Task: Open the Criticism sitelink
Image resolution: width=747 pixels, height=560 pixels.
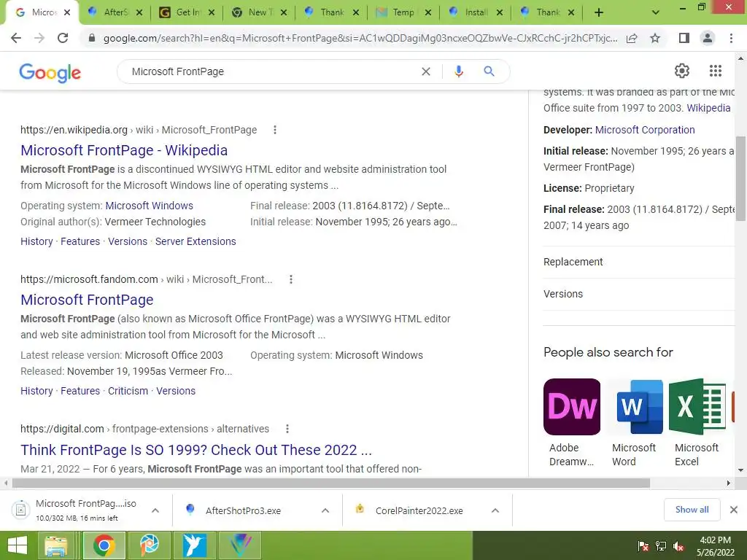Action: coord(128,391)
